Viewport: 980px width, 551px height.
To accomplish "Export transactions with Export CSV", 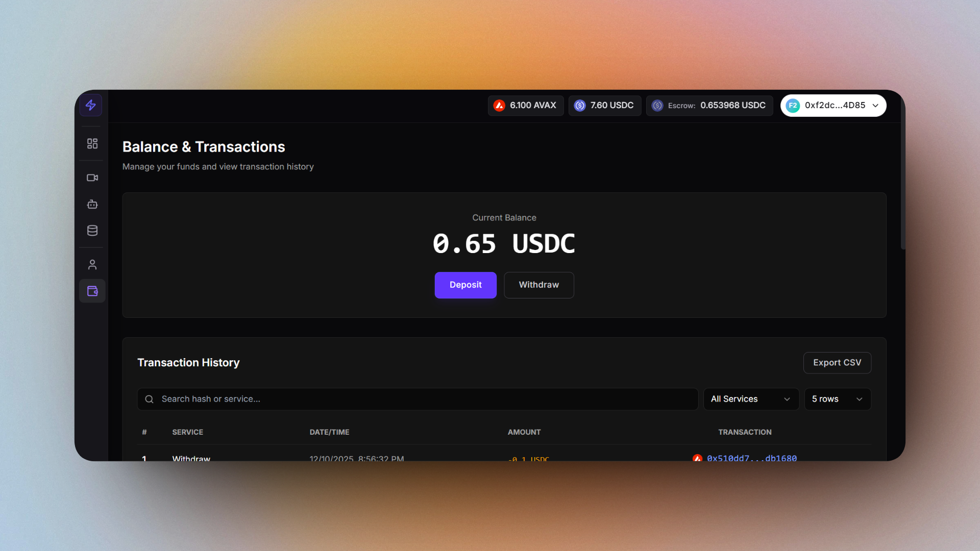I will pyautogui.click(x=837, y=363).
